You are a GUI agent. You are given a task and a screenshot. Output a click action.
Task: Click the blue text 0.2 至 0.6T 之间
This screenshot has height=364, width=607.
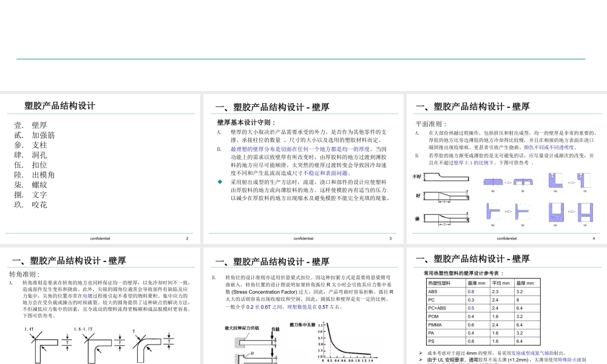tap(265, 307)
